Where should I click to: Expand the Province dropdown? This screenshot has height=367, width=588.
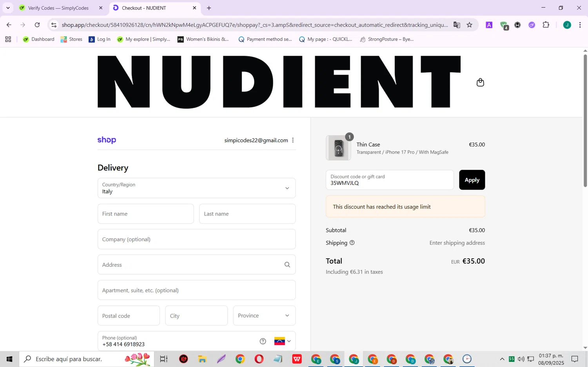(x=264, y=316)
